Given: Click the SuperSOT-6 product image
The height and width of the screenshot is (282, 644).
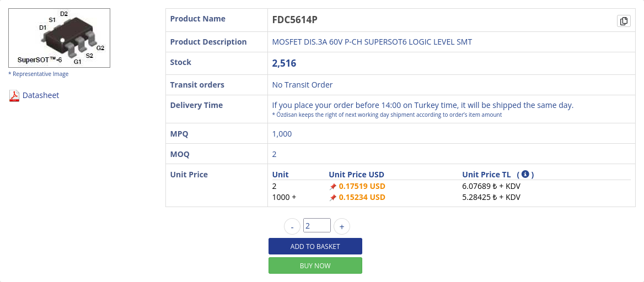Looking at the screenshot, I should pyautogui.click(x=60, y=38).
